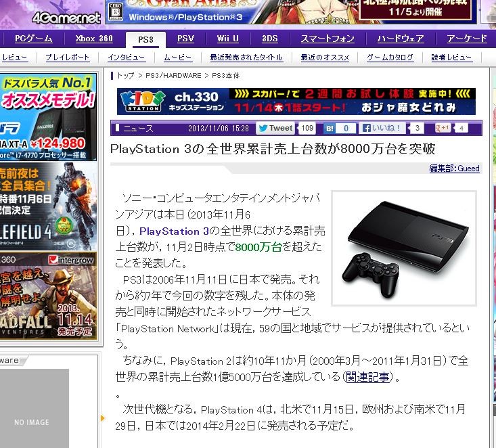The image size is (496, 448).
Task: Click the green 8000万台 highlighted text
Action: (258, 247)
